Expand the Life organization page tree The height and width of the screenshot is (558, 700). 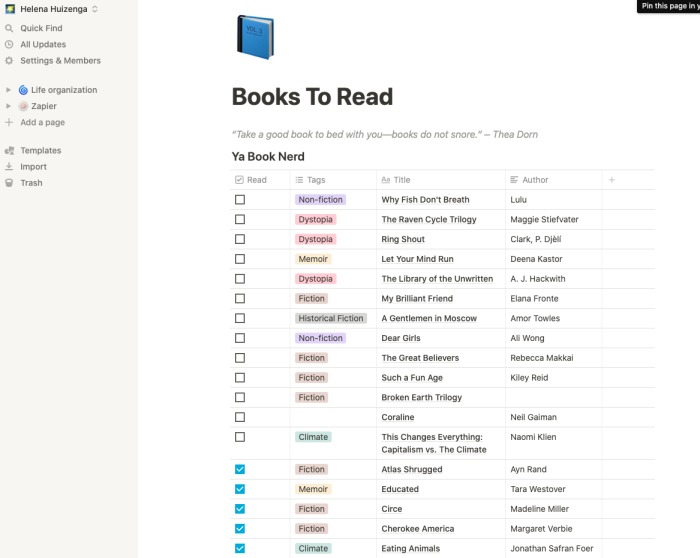8,90
